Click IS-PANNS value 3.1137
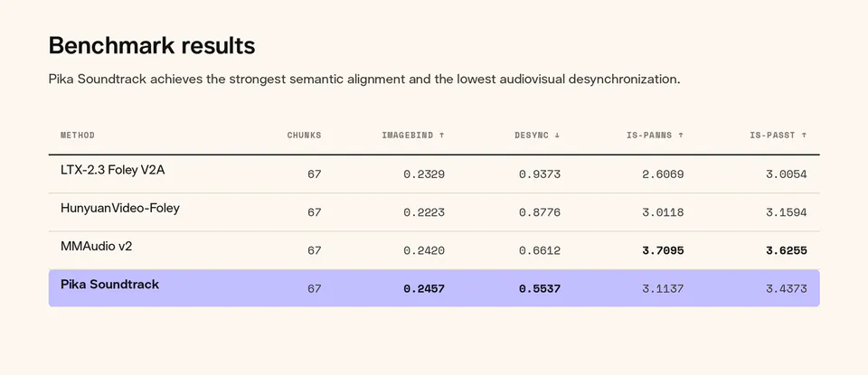This screenshot has width=868, height=375. pos(663,289)
